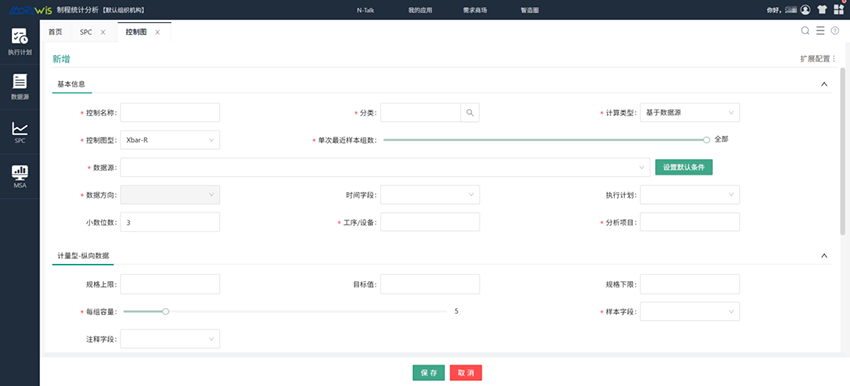Close the 控制图 tab
This screenshot has height=386, width=850.
157,33
